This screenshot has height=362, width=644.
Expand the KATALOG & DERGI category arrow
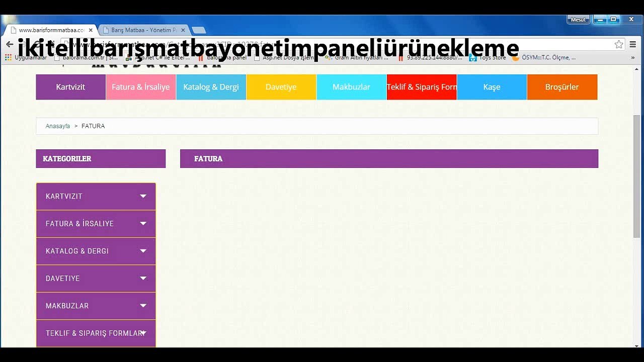pos(143,251)
